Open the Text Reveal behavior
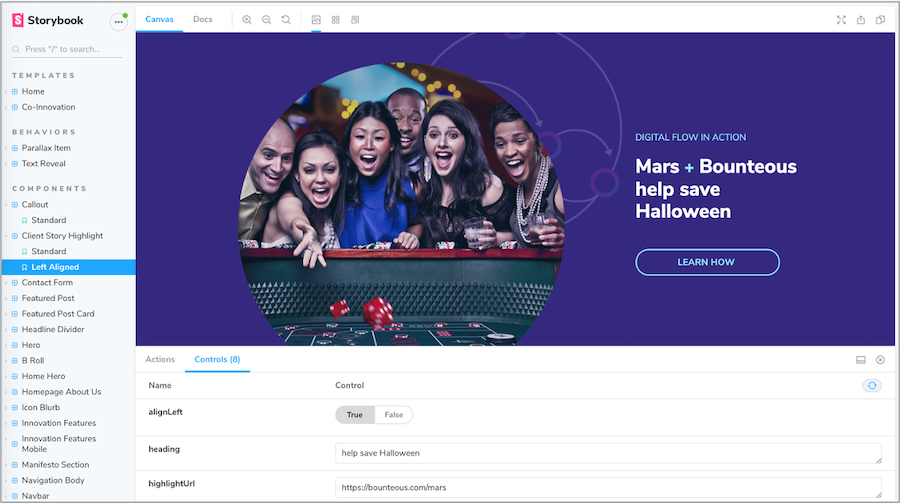The width and height of the screenshot is (900, 503). point(44,163)
